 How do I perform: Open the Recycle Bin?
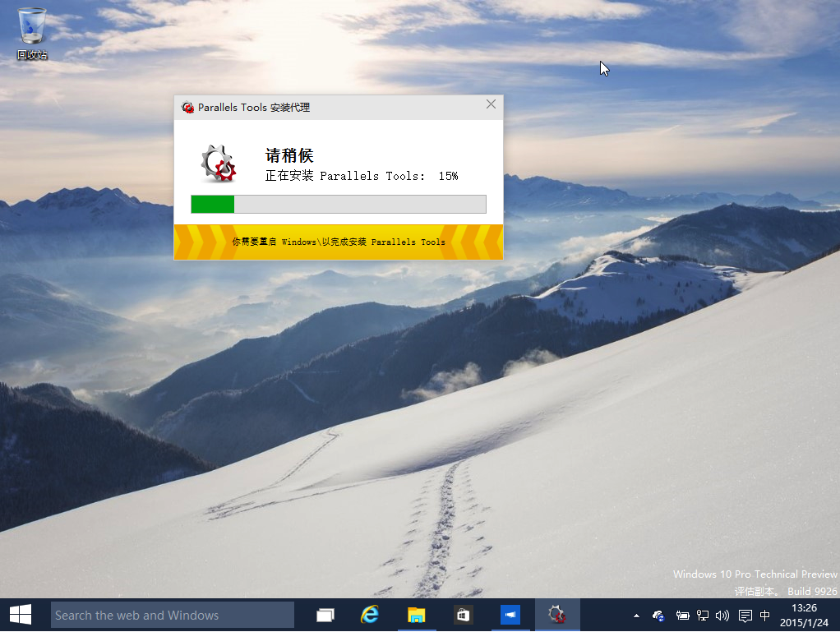31,27
